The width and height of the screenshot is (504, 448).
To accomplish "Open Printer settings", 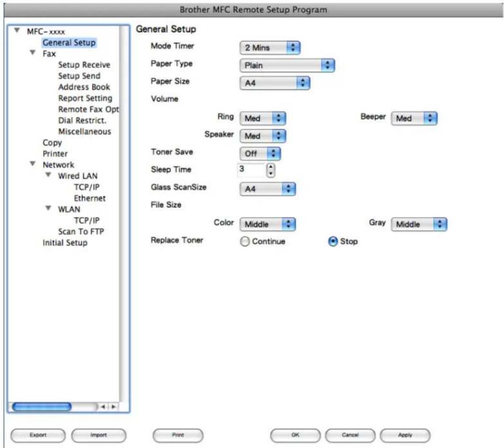I will tap(55, 154).
